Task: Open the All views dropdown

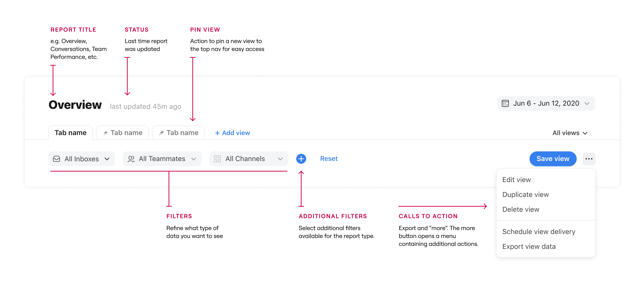Action: pyautogui.click(x=570, y=133)
